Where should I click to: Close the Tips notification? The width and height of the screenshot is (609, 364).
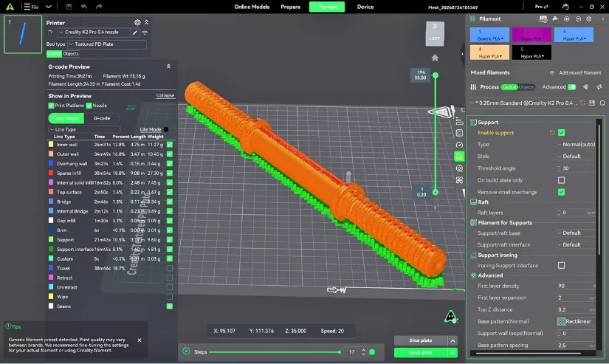pyautogui.click(x=140, y=340)
